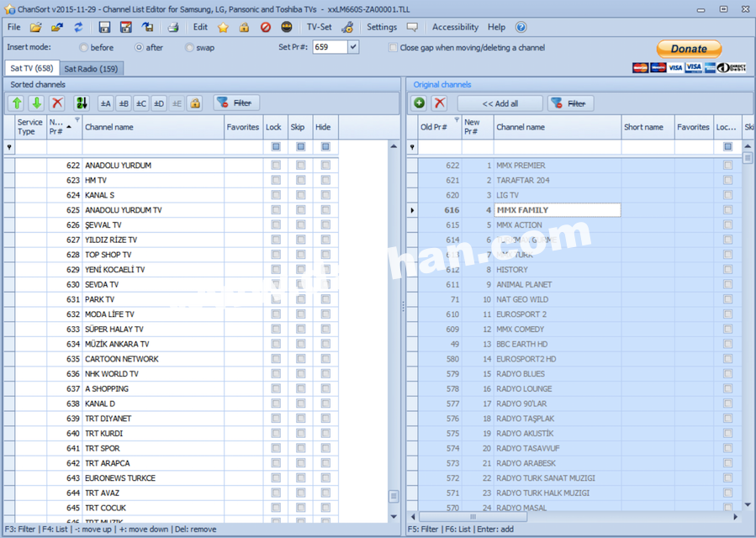Toggle Skip filter checkbox in Sorted filter row
Image resolution: width=756 pixels, height=538 pixels.
(301, 146)
